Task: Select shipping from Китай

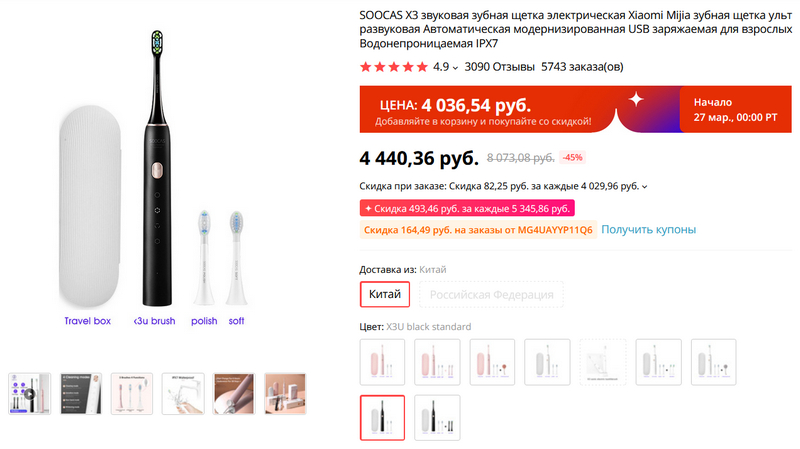Action: click(384, 295)
